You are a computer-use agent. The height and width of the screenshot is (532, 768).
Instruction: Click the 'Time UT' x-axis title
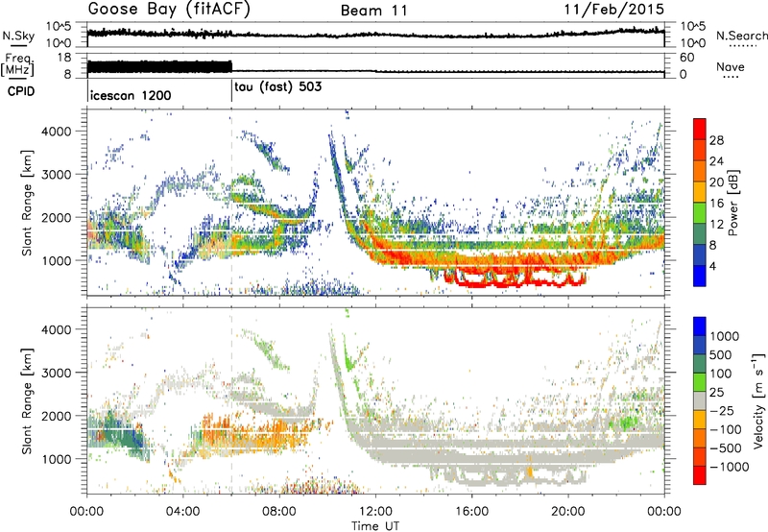375,526
